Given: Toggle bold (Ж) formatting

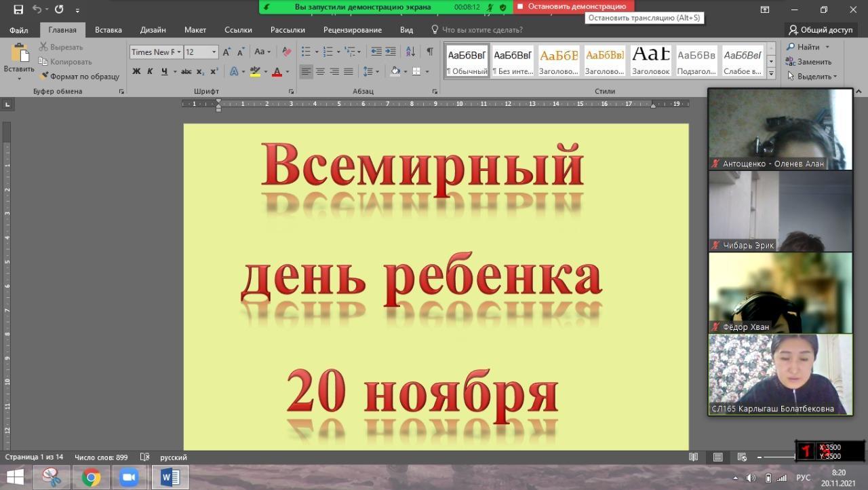Looking at the screenshot, I should point(136,72).
